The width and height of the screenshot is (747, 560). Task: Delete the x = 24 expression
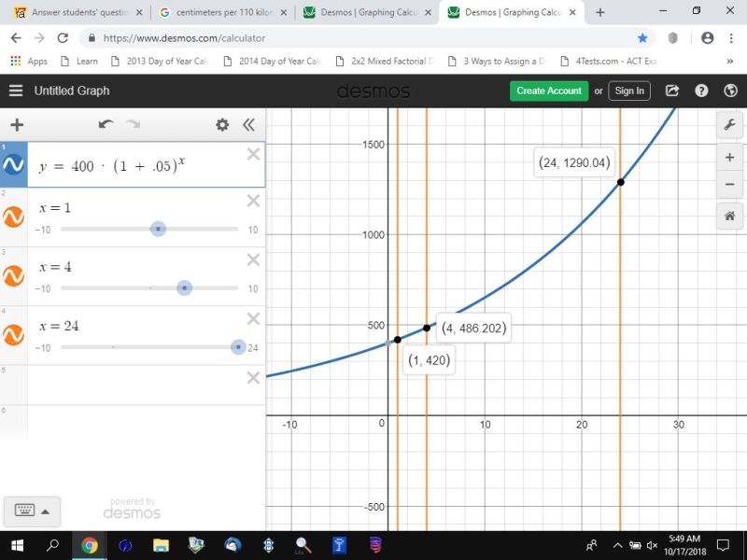(253, 319)
